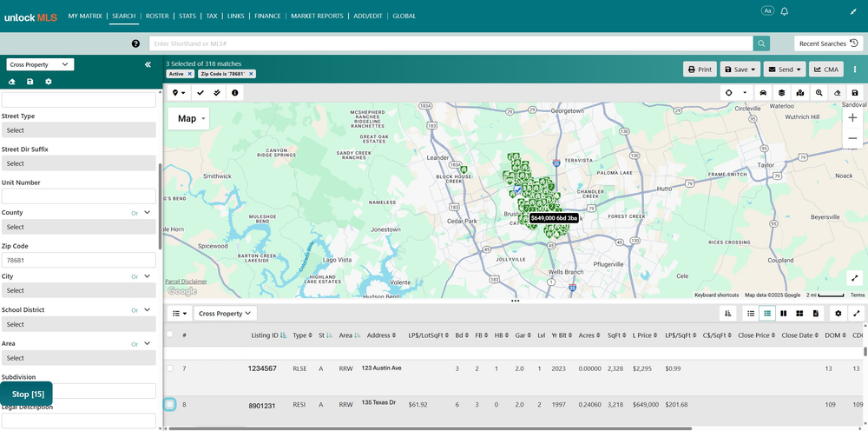Open the results grid settings gear
868x431 pixels.
[x=838, y=314]
